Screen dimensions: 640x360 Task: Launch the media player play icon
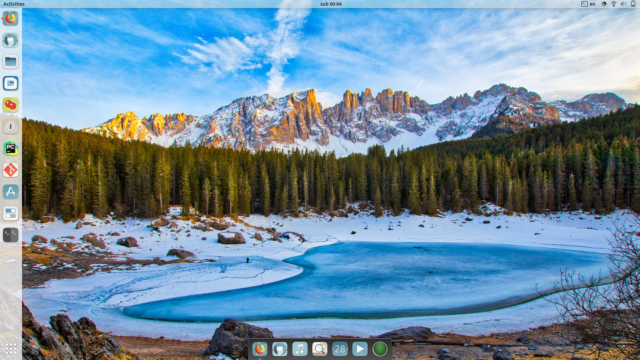click(x=360, y=349)
